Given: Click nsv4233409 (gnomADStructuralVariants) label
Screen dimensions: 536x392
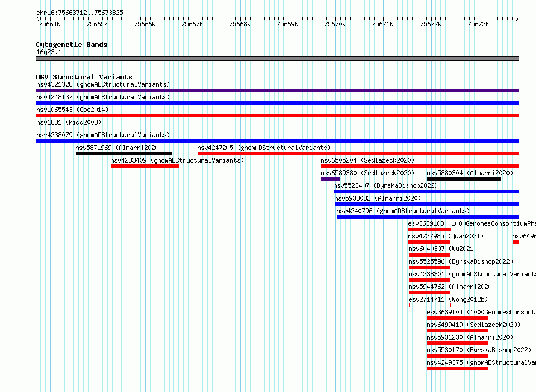Looking at the screenshot, I should click(x=177, y=160).
